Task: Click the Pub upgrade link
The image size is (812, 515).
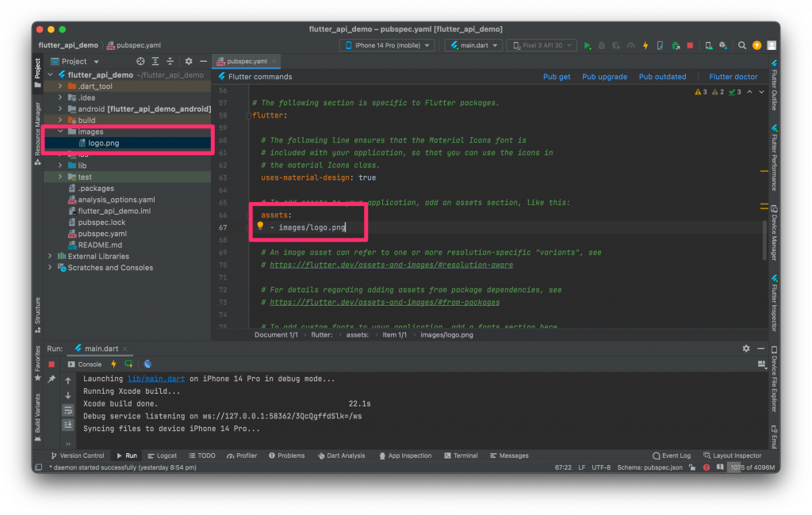Action: [604, 77]
